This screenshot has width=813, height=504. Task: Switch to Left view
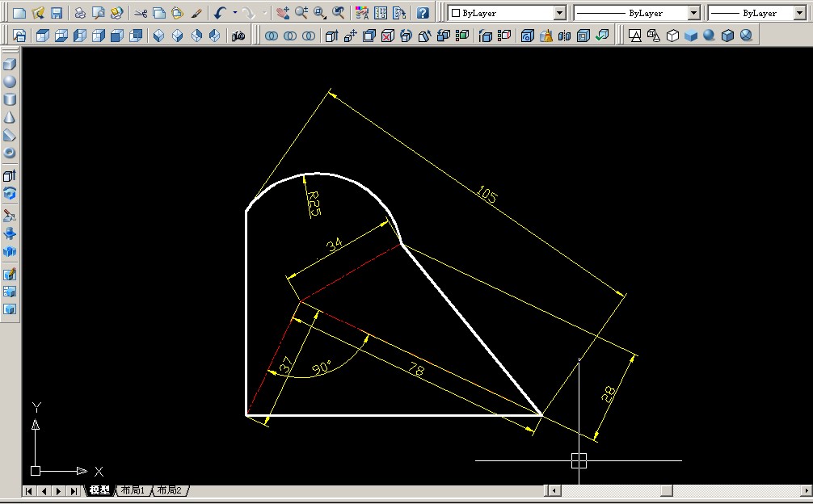pyautogui.click(x=80, y=36)
